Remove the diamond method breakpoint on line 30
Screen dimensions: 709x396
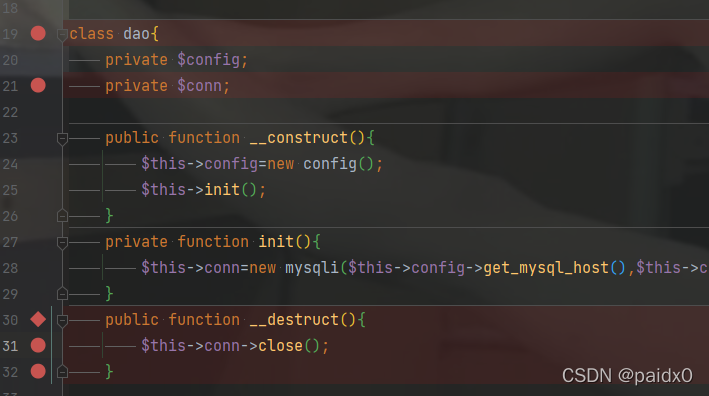38,320
